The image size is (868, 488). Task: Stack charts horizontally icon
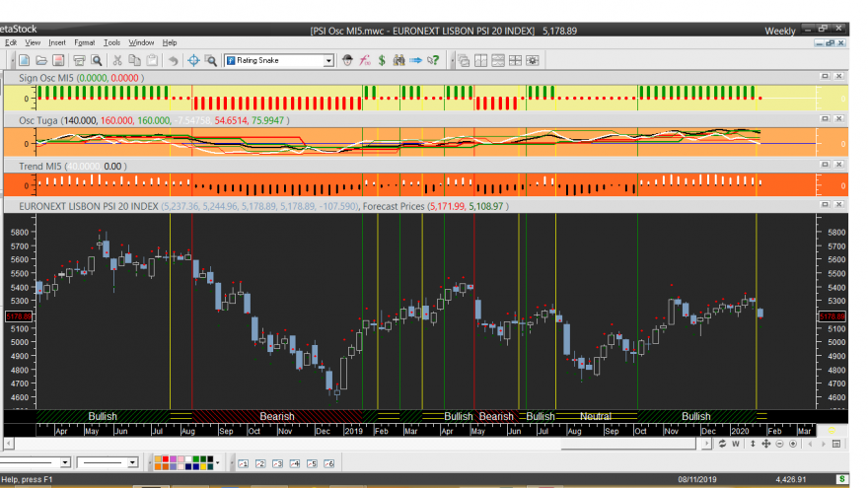click(498, 60)
